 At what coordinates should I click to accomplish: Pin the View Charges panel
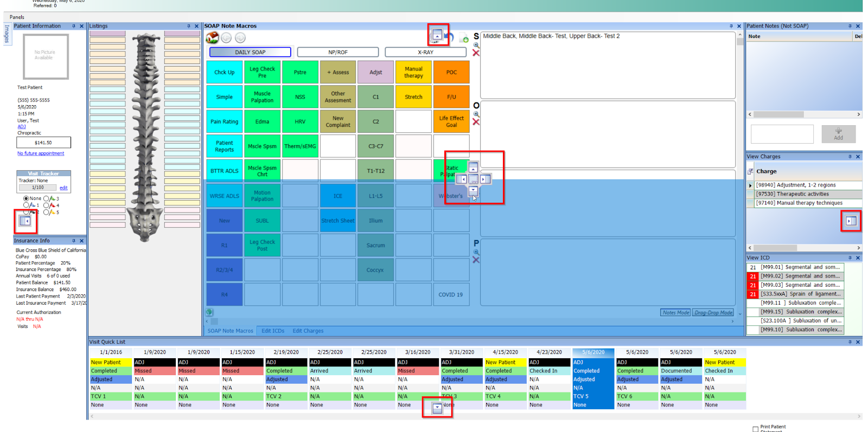click(850, 157)
